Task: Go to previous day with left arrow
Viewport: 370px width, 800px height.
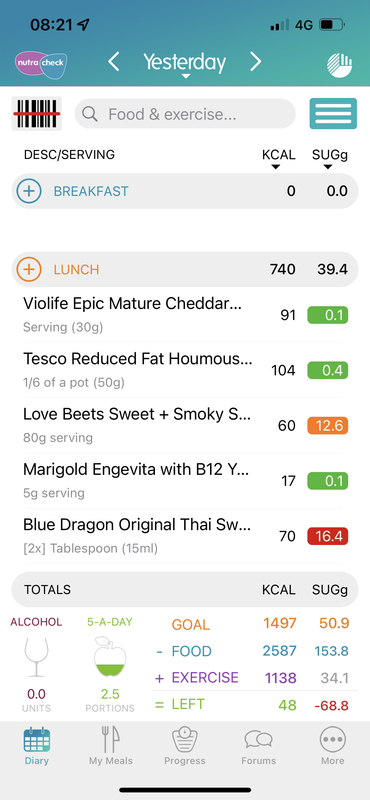Action: pyautogui.click(x=113, y=62)
